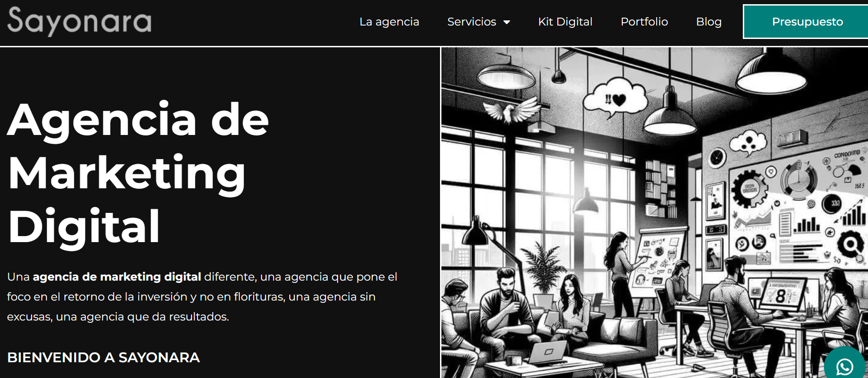
Task: Click the Agencia de Marketing Digital heading
Action: click(138, 172)
